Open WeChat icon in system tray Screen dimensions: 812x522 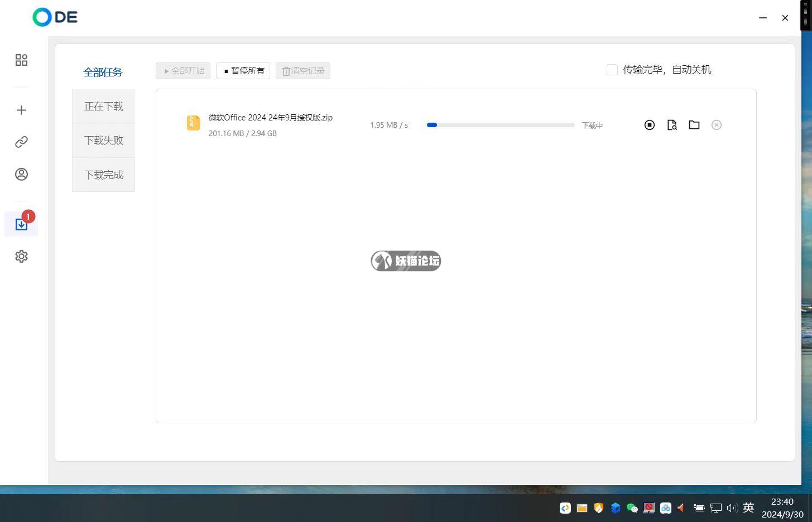(632, 508)
